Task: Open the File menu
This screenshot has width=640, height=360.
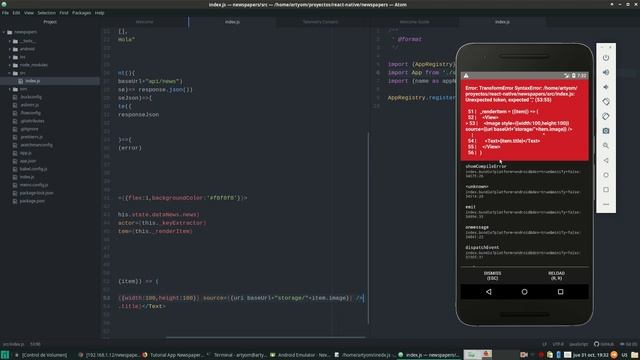Action: [5, 13]
